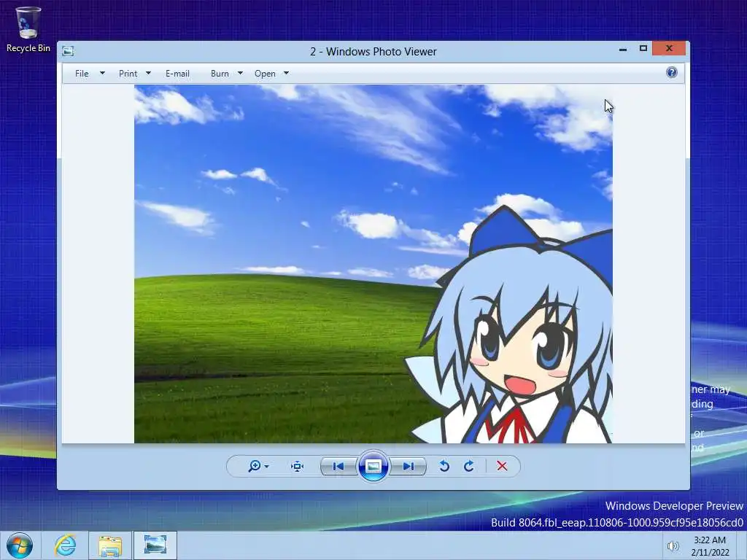Expand the zoom magnifier dropdown arrow
The width and height of the screenshot is (747, 560).
[267, 466]
